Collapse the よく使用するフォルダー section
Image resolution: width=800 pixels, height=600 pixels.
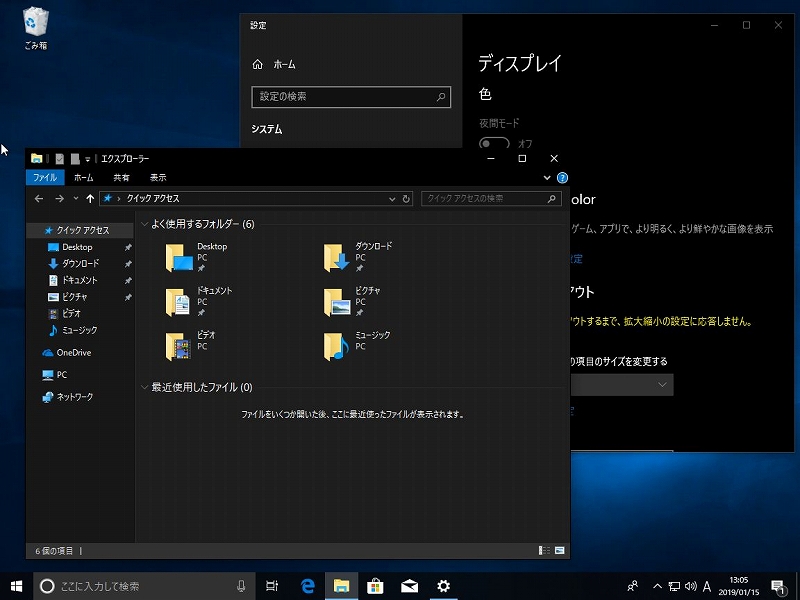point(145,224)
